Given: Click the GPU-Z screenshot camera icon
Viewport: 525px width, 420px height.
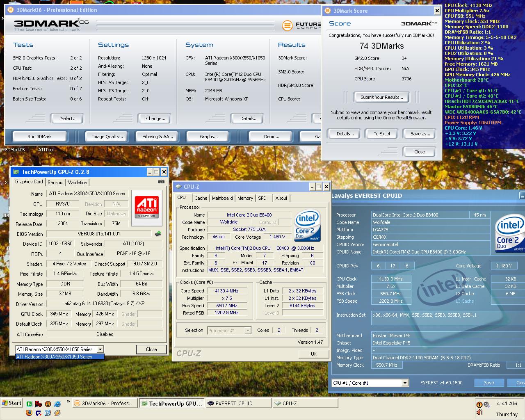Looking at the screenshot, I should coord(161,182).
